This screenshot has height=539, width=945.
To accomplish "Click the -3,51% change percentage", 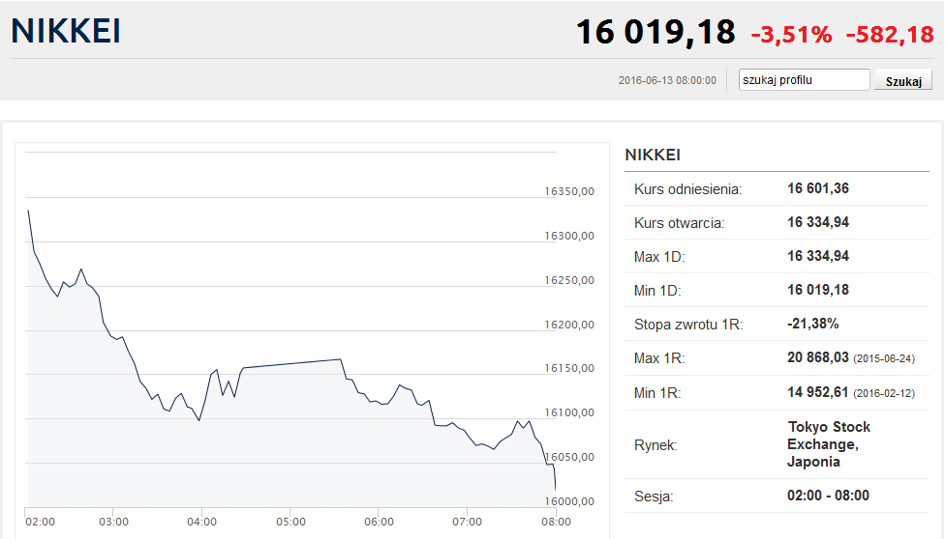I will pyautogui.click(x=791, y=34).
